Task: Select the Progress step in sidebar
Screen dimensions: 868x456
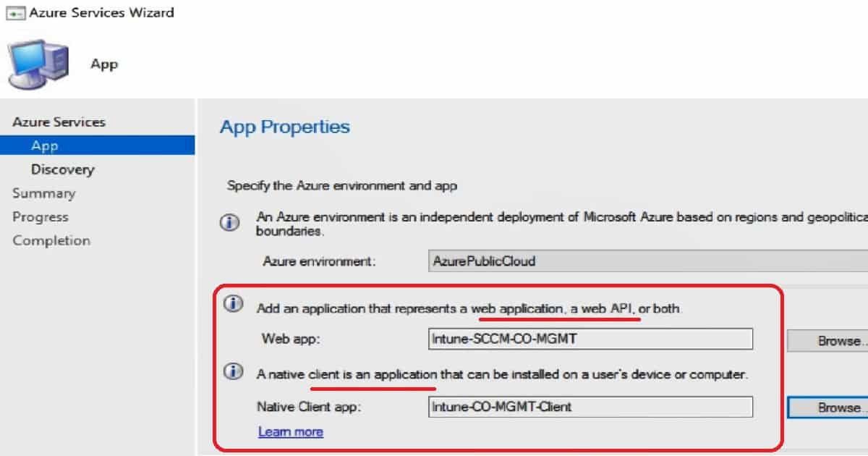Action: (41, 217)
